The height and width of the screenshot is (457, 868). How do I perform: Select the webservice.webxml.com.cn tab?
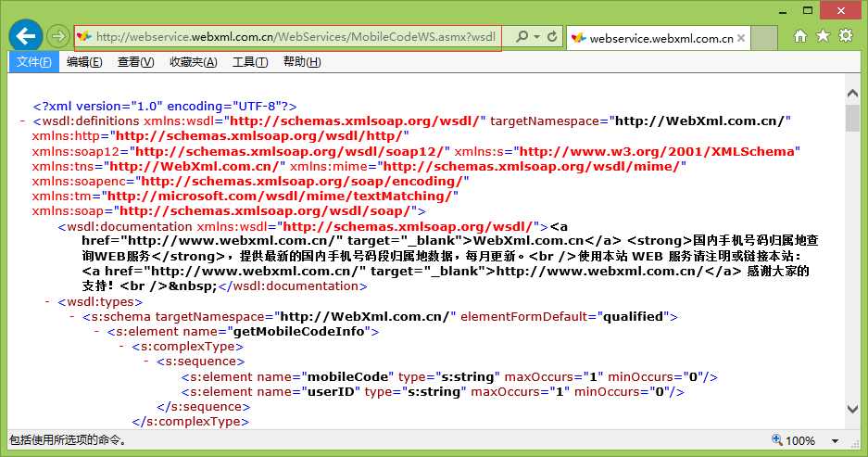pos(659,38)
